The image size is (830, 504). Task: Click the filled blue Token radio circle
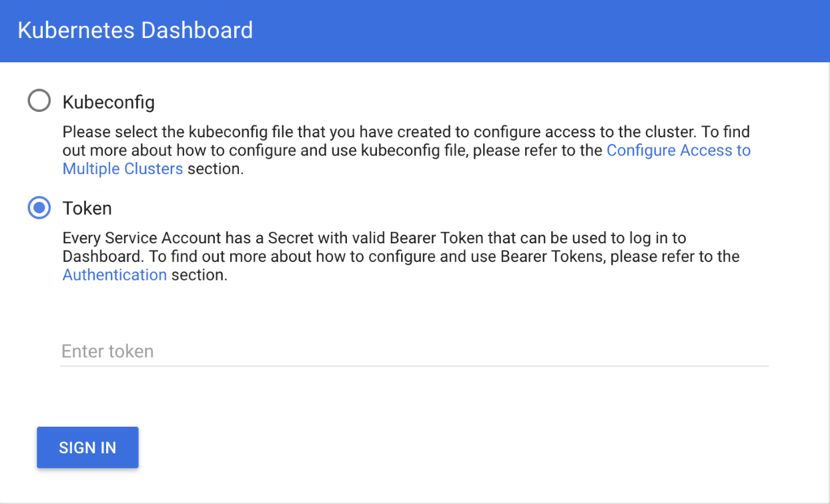pyautogui.click(x=39, y=208)
